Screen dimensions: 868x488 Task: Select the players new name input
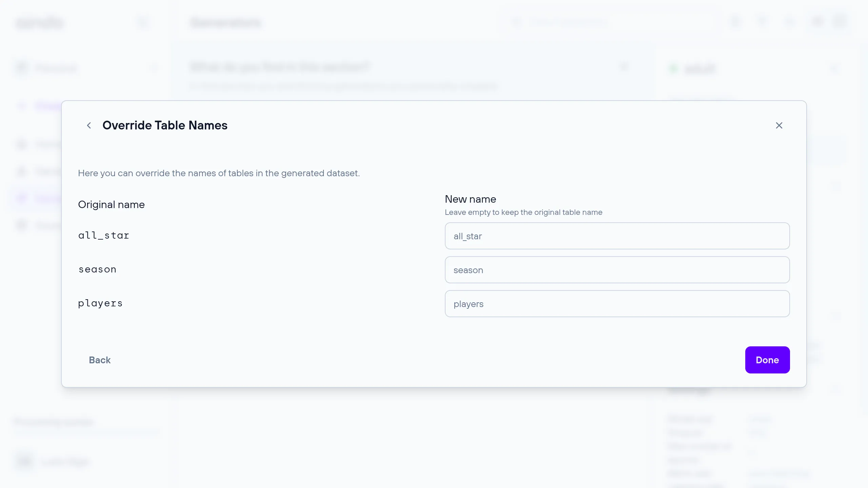[617, 304]
